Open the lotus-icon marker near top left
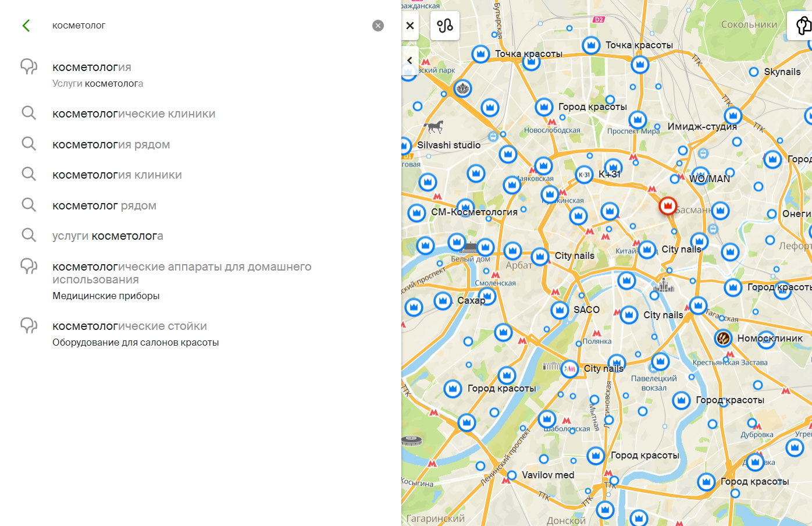This screenshot has width=812, height=526. tap(462, 89)
